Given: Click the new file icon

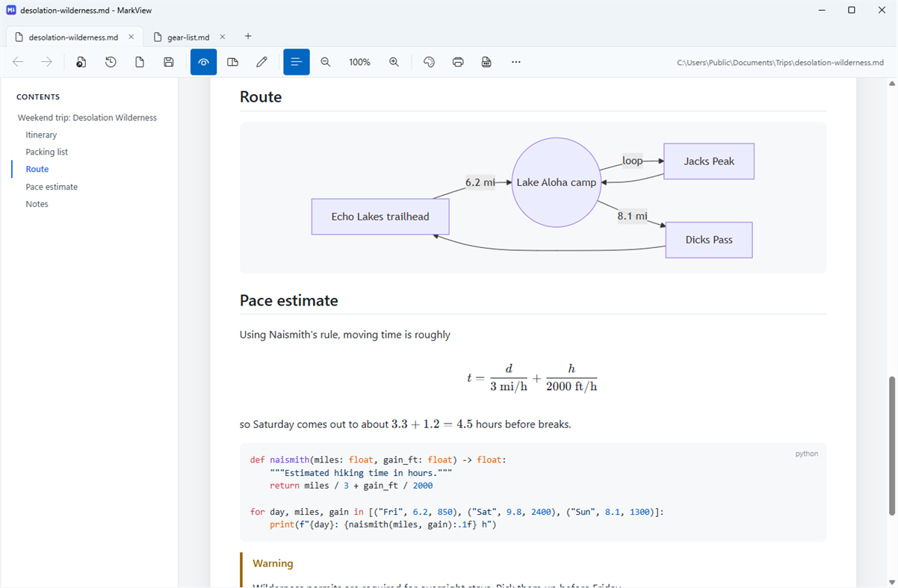Looking at the screenshot, I should (x=140, y=62).
